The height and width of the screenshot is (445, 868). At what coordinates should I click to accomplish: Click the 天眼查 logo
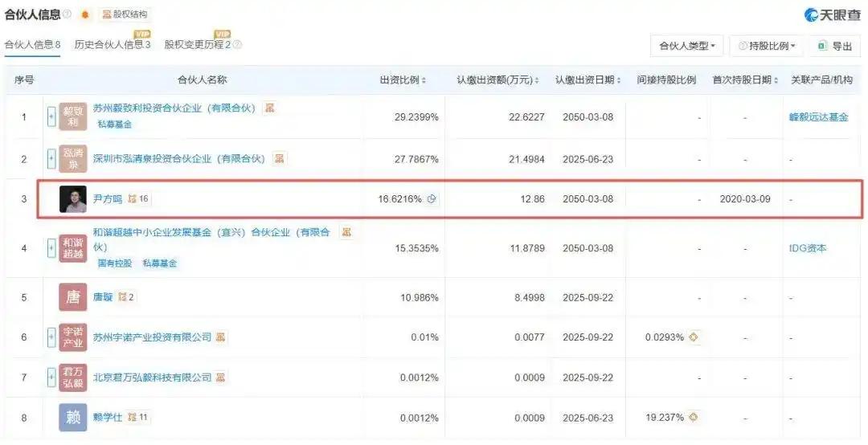coord(832,15)
